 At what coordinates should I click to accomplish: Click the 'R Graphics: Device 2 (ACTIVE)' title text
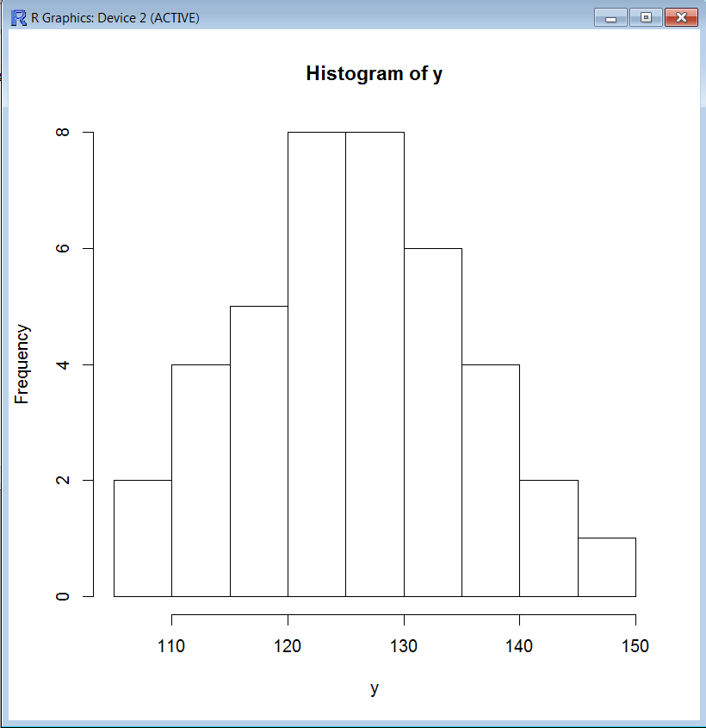coord(115,17)
